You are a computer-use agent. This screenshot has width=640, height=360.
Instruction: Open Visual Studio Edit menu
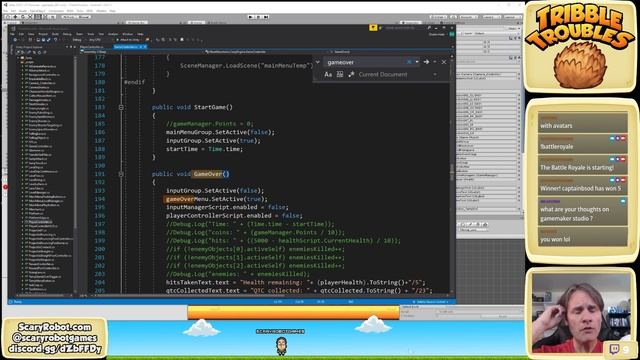pos(21,34)
